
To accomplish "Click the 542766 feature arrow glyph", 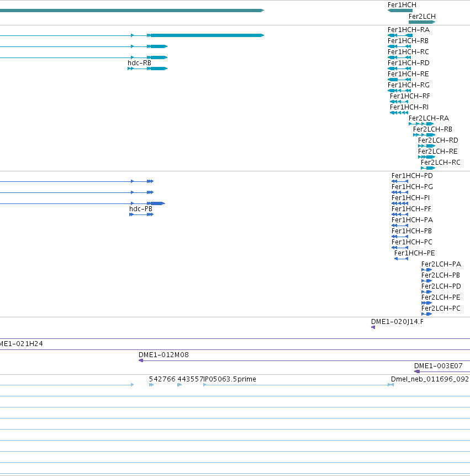I will click(x=151, y=385).
